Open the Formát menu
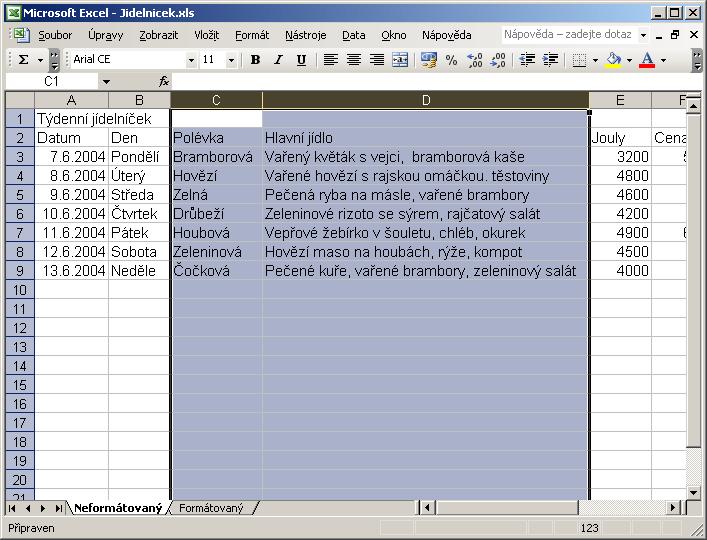 [x=252, y=35]
